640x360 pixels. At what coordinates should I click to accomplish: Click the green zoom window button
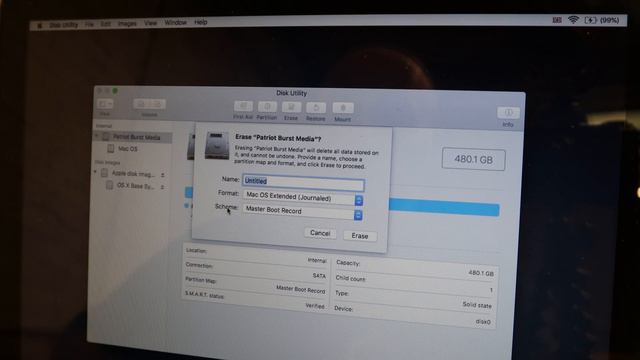pyautogui.click(x=116, y=91)
